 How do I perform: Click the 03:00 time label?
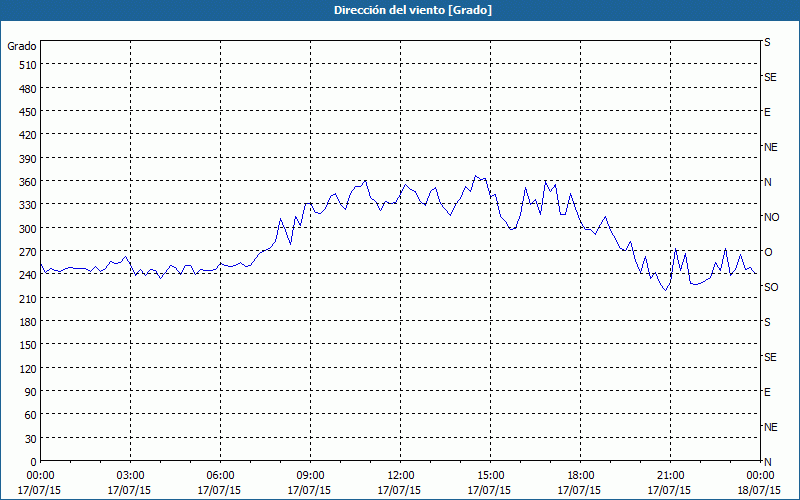tap(130, 476)
